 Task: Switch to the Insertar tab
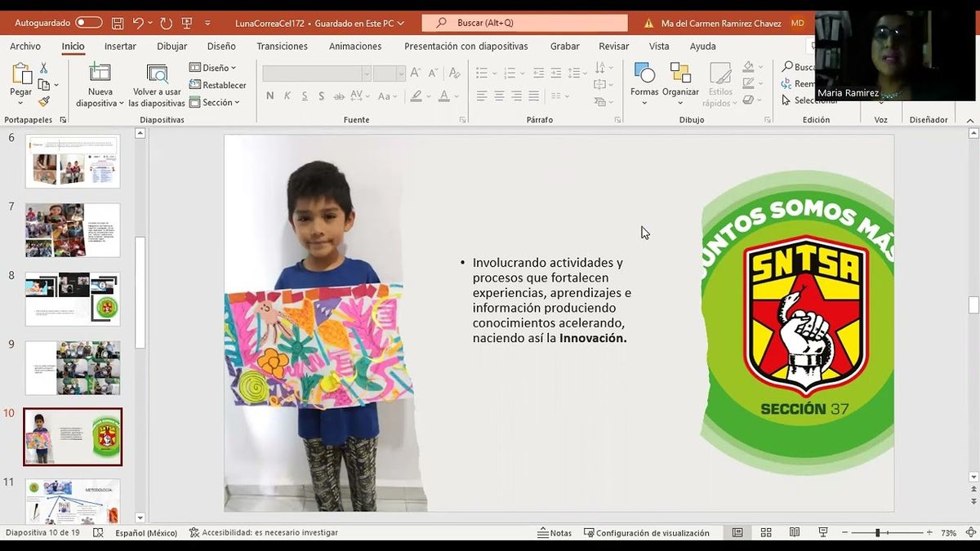tap(120, 47)
